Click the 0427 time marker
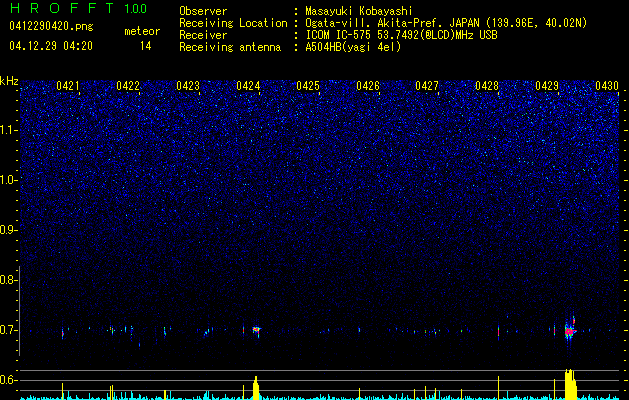The image size is (629, 400). (427, 85)
